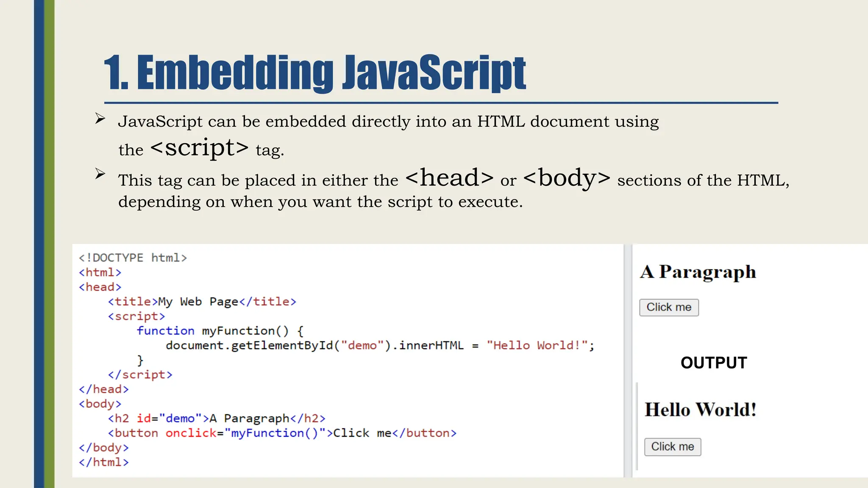Click the closing '</body>' tag in the code
Viewport: 868px width, 488px height.
click(x=103, y=448)
